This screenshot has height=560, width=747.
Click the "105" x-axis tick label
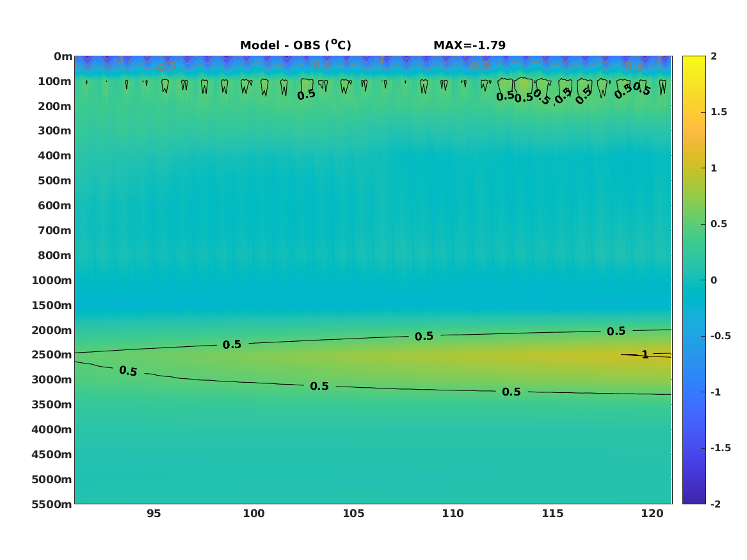tap(353, 513)
